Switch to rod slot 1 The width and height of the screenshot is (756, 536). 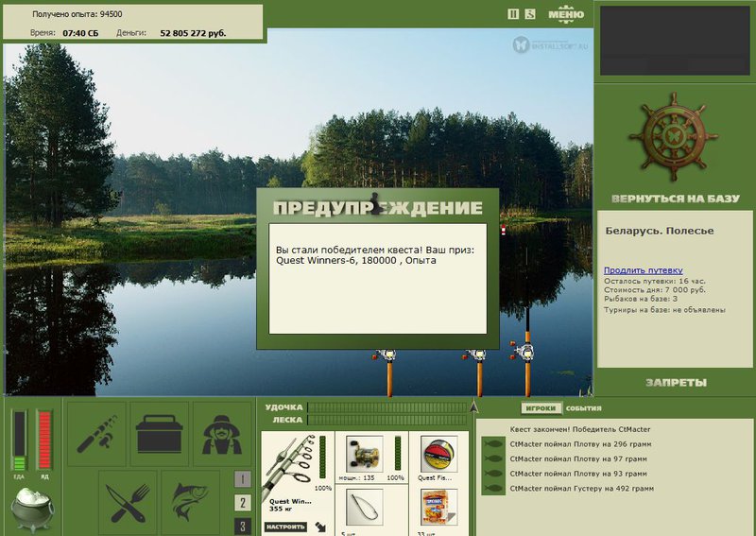click(243, 479)
